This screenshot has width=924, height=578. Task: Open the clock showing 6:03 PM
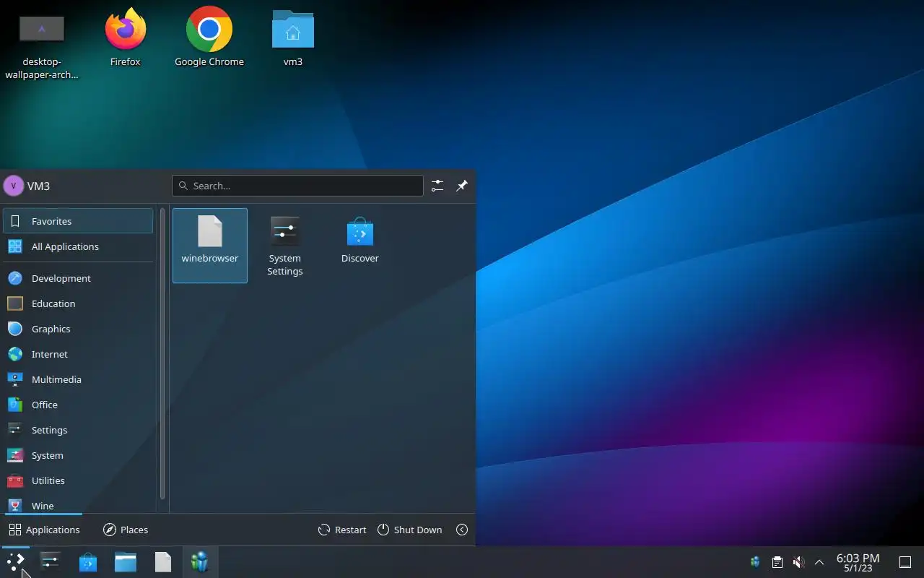tap(858, 562)
